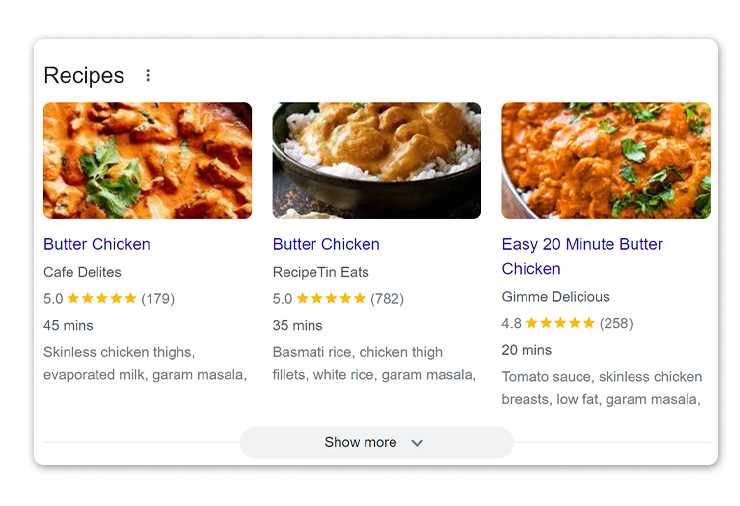Image resolution: width=740 pixels, height=506 pixels.
Task: Open the Recipes three-dot options menu
Action: click(148, 75)
